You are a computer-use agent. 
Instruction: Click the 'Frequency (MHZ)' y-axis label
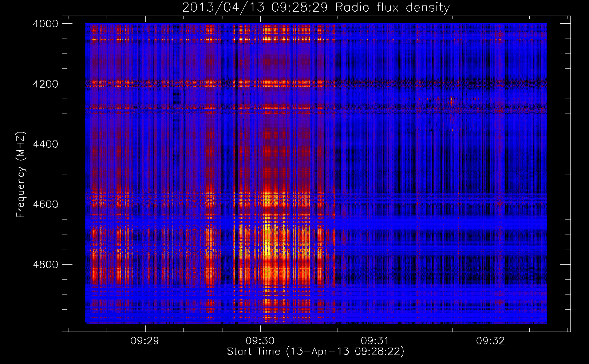point(21,174)
